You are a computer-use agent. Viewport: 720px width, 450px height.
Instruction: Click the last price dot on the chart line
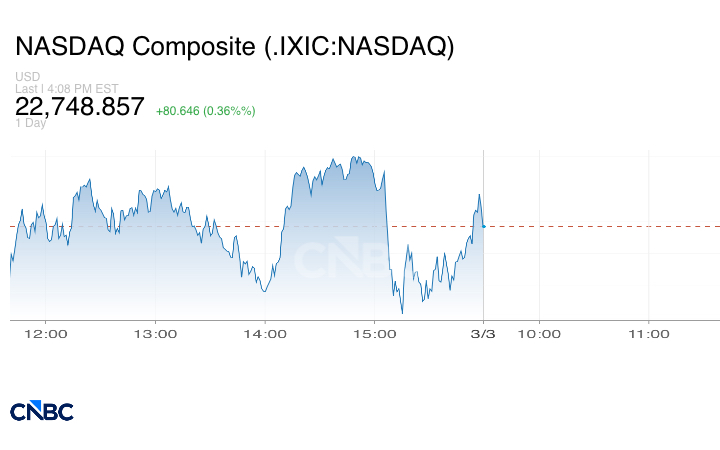point(484,226)
